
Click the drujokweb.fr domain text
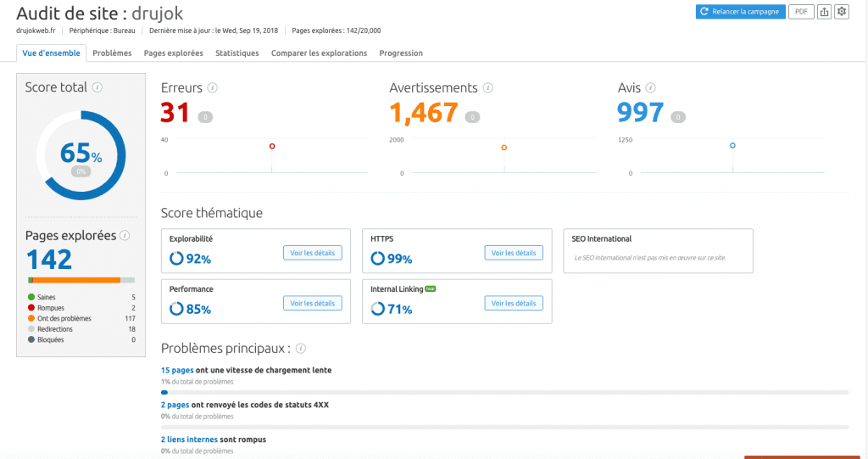pos(36,31)
